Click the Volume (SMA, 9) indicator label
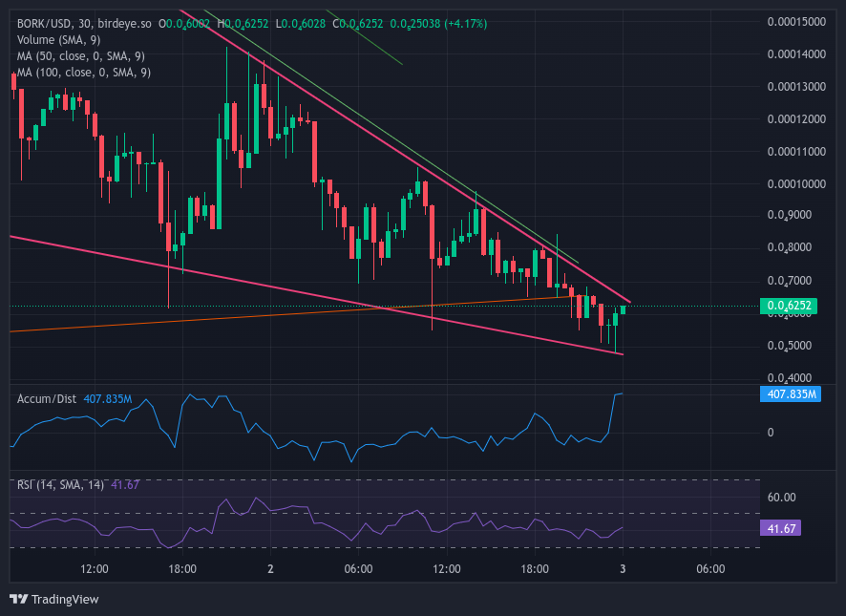The width and height of the screenshot is (846, 616). click(x=59, y=40)
